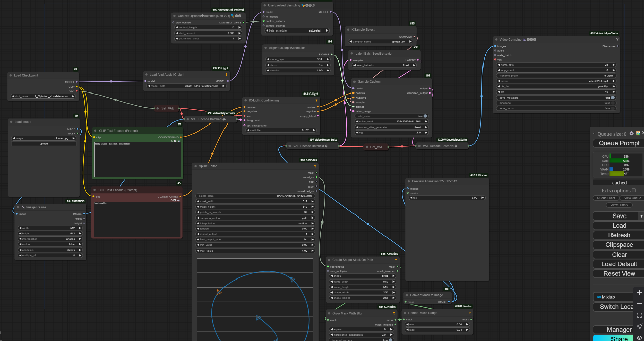This screenshot has width=644, height=341.
Task: Click the fit view frame icon
Action: click(639, 315)
